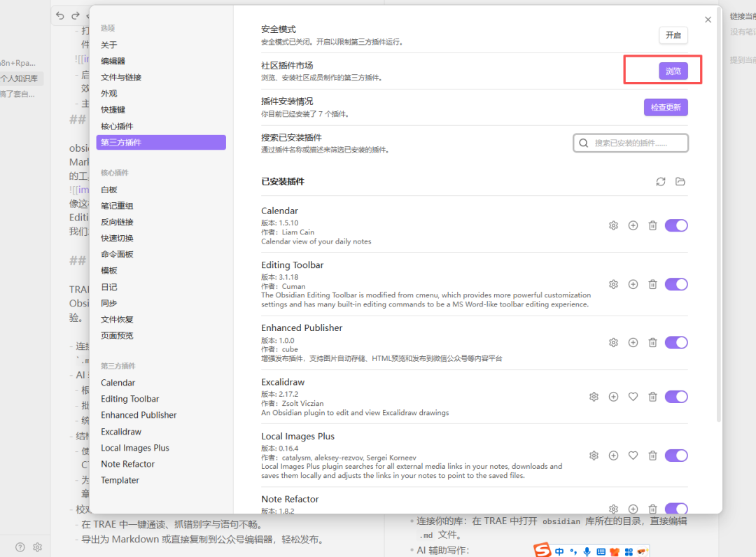This screenshot has width=756, height=557.
Task: Disable the Calendar plugin toggle
Action: coord(676,225)
